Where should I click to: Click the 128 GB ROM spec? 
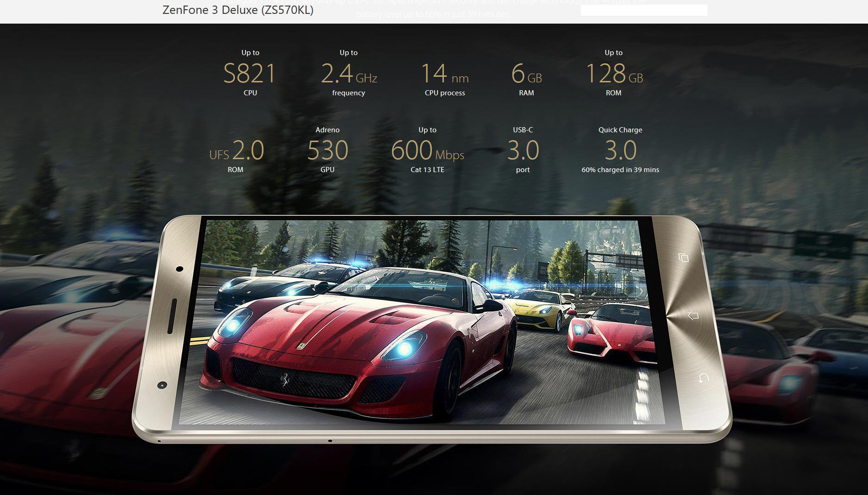[x=614, y=74]
